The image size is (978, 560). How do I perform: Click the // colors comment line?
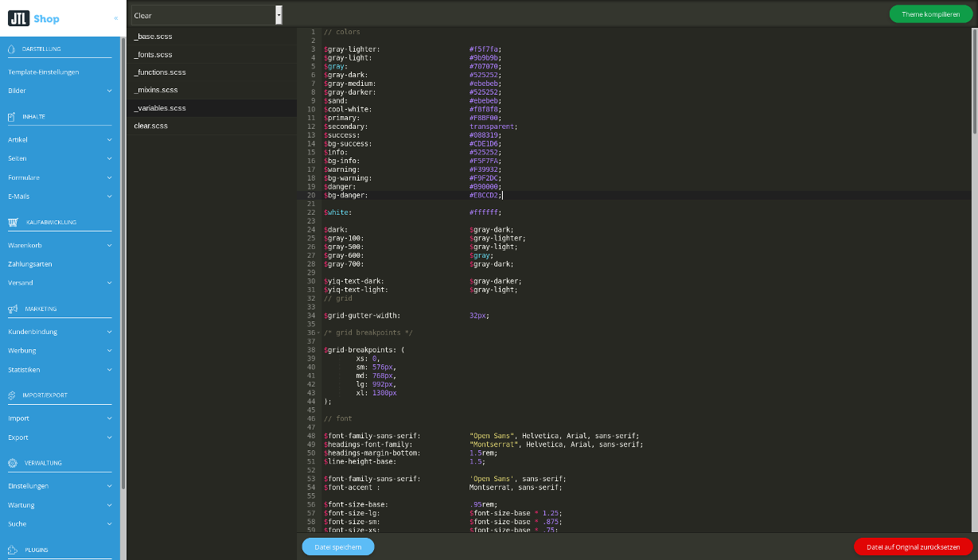(x=342, y=32)
